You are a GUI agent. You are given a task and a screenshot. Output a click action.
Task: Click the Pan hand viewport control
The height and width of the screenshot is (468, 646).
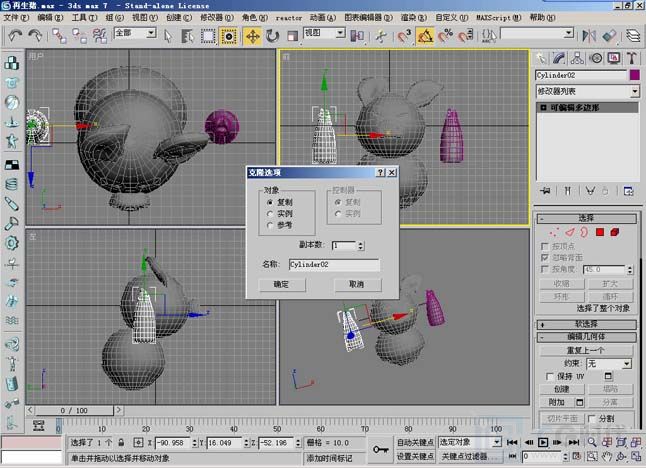tap(606, 456)
